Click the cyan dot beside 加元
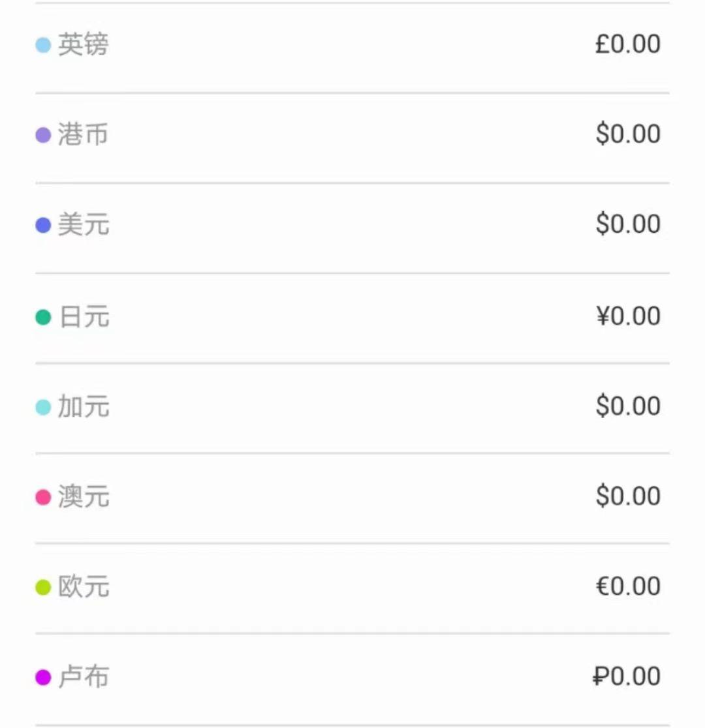This screenshot has width=705, height=728. pos(43,408)
